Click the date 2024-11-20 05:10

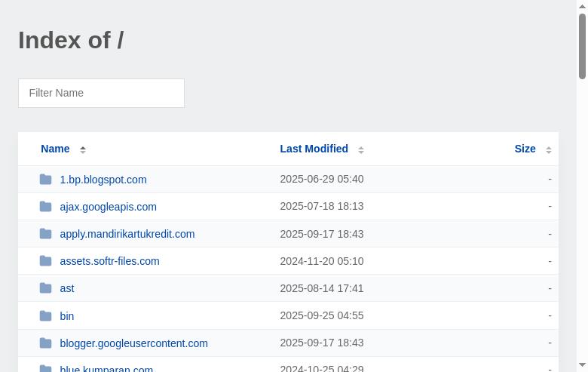[322, 261]
